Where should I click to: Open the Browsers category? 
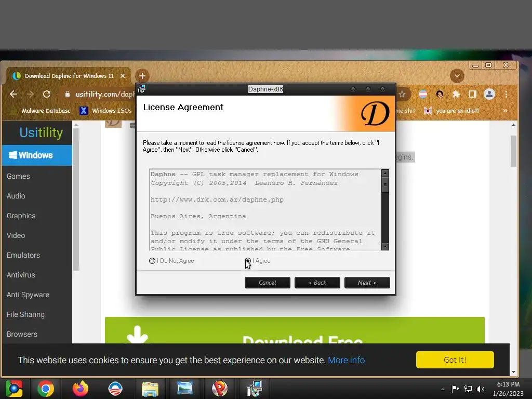point(22,334)
